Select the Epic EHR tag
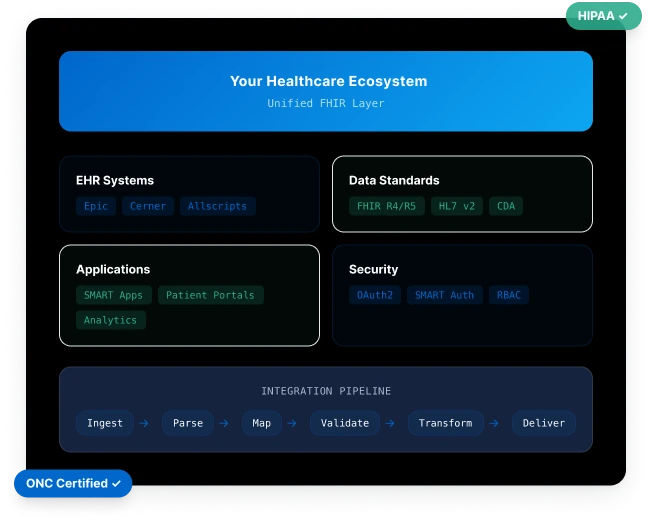 click(x=96, y=207)
